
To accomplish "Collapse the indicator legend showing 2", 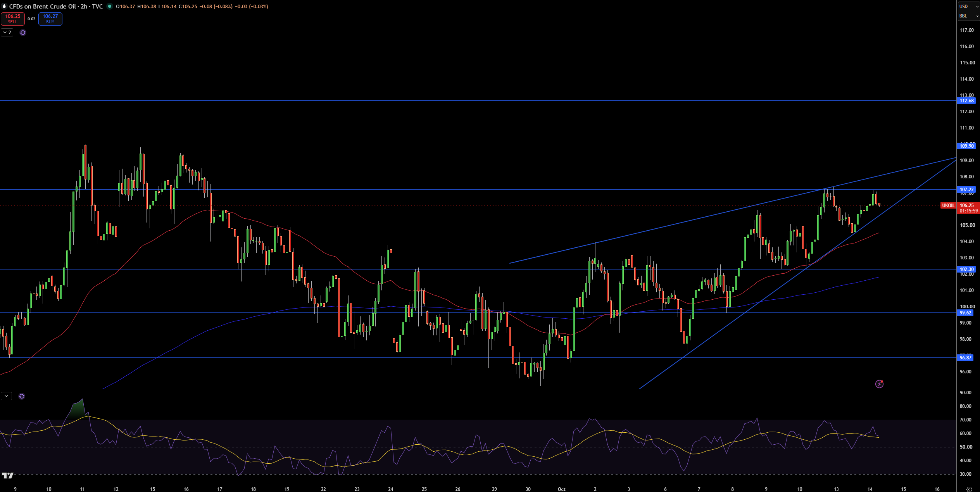I will pyautogui.click(x=7, y=33).
